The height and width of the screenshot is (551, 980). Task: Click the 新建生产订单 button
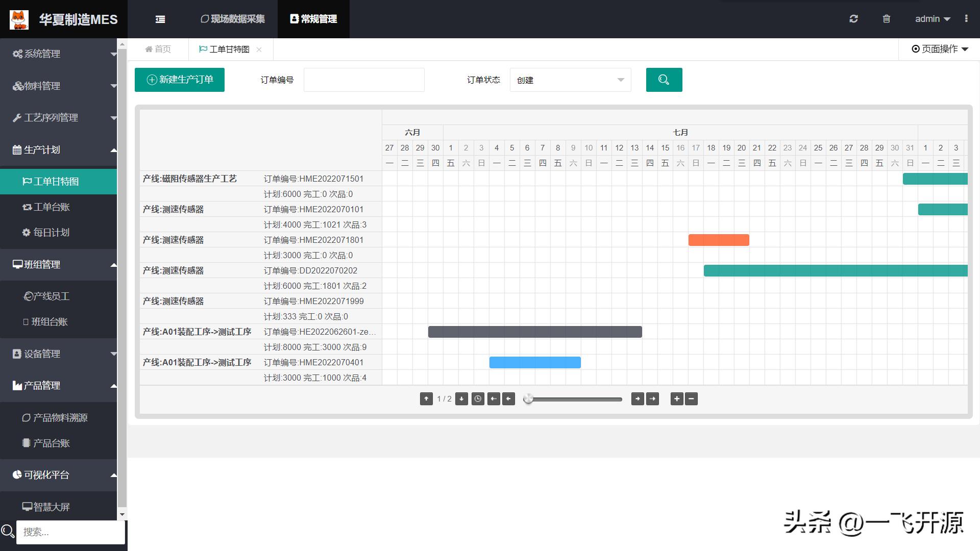[179, 80]
